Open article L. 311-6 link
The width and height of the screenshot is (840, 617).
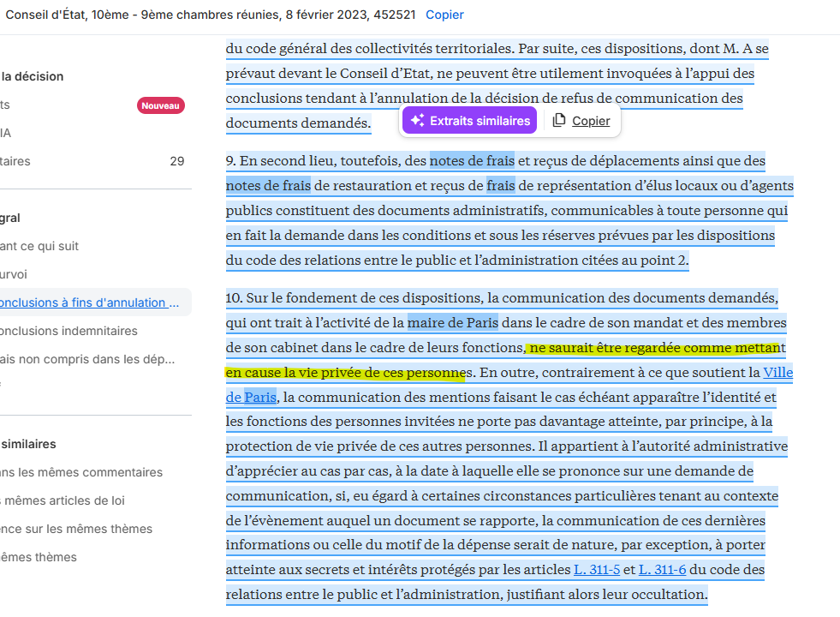(662, 570)
